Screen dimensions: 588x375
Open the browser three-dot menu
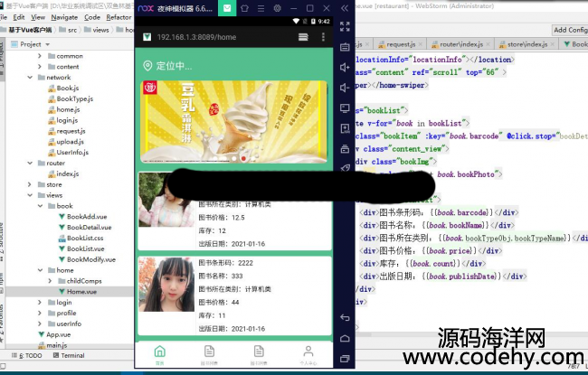pos(323,37)
